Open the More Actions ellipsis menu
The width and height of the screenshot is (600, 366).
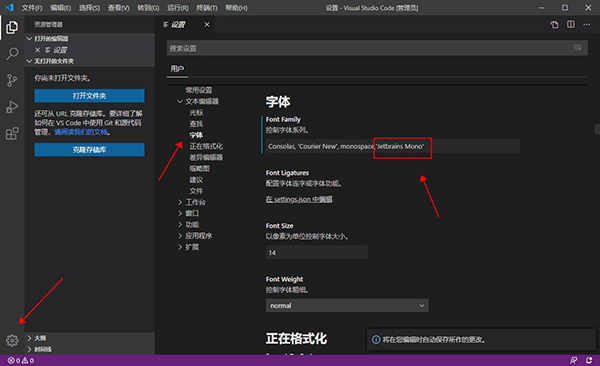pyautogui.click(x=587, y=25)
